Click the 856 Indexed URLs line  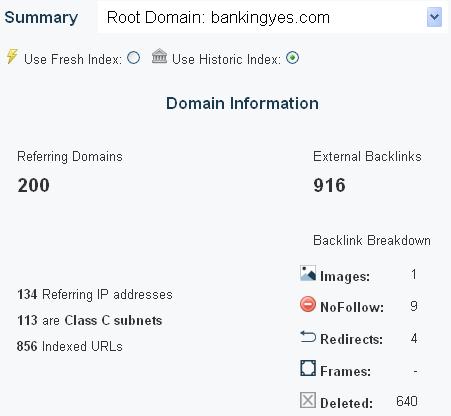[x=70, y=346]
